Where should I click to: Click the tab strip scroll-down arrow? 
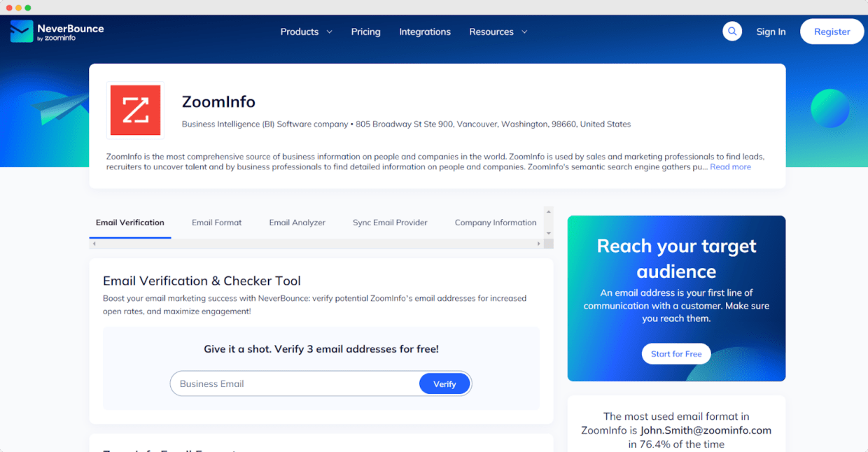549,233
